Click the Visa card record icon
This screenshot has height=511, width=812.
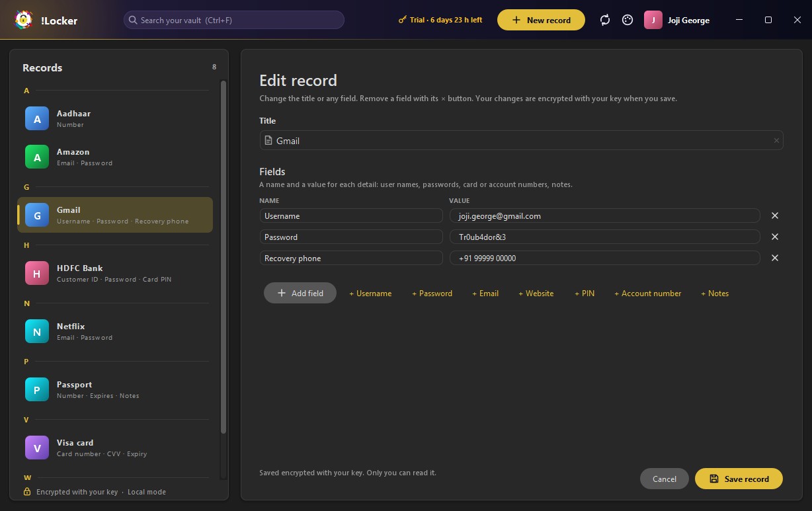37,448
